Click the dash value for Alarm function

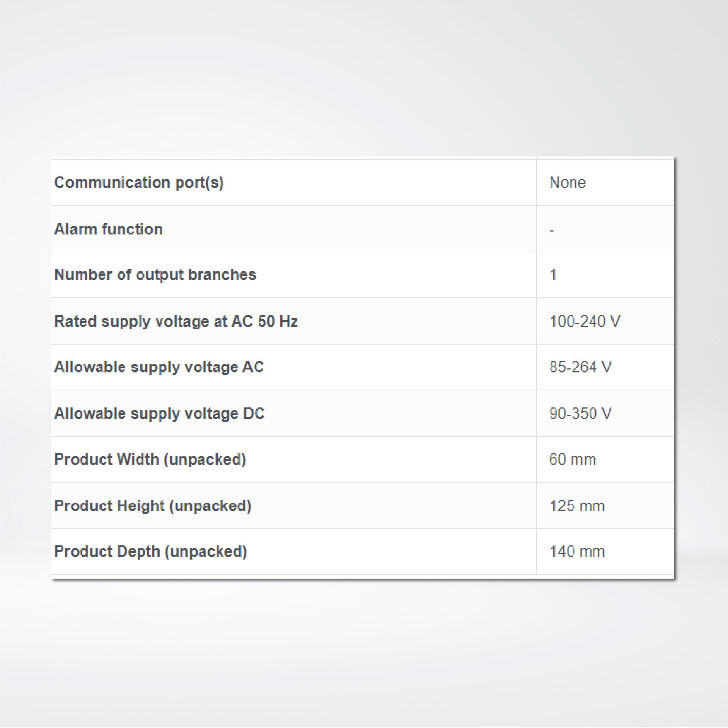[x=551, y=230]
